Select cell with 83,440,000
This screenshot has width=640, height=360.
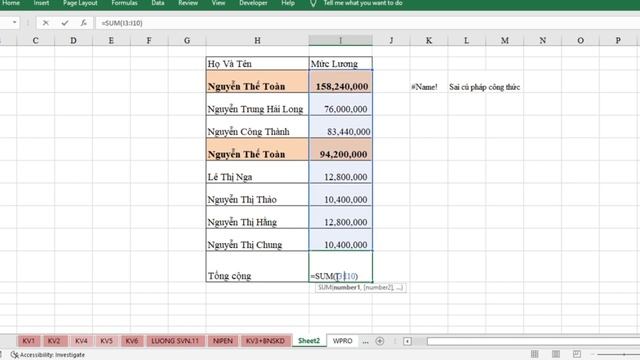(x=340, y=127)
